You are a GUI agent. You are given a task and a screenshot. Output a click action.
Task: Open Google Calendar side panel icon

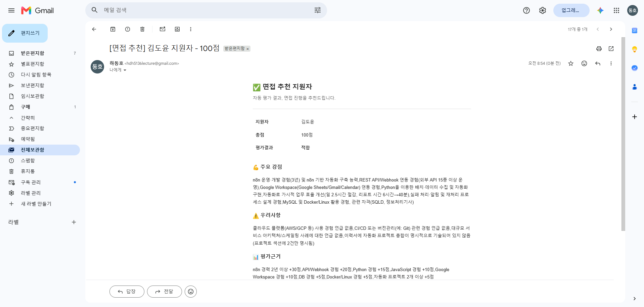(x=635, y=31)
